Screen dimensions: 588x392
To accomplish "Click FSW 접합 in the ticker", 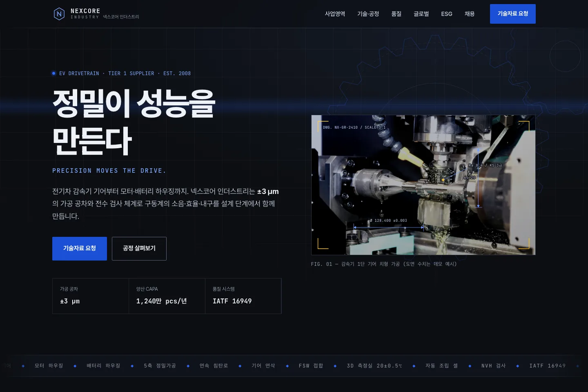I will click(311, 366).
